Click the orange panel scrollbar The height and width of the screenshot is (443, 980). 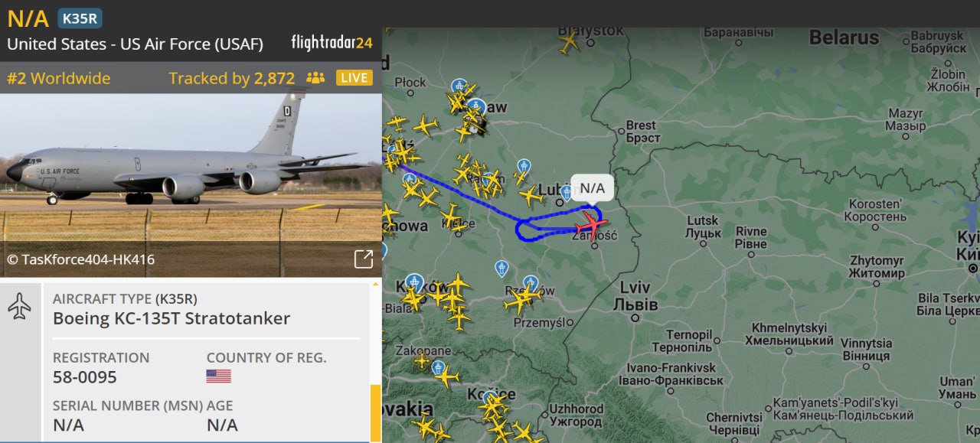(x=375, y=413)
